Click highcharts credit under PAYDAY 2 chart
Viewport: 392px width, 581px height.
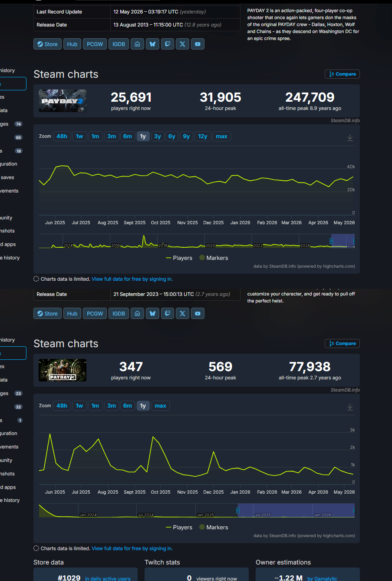pos(304,266)
